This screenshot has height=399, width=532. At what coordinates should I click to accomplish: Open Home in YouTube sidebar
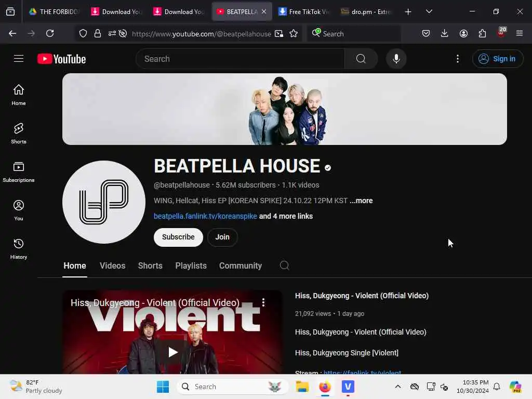coord(19,95)
